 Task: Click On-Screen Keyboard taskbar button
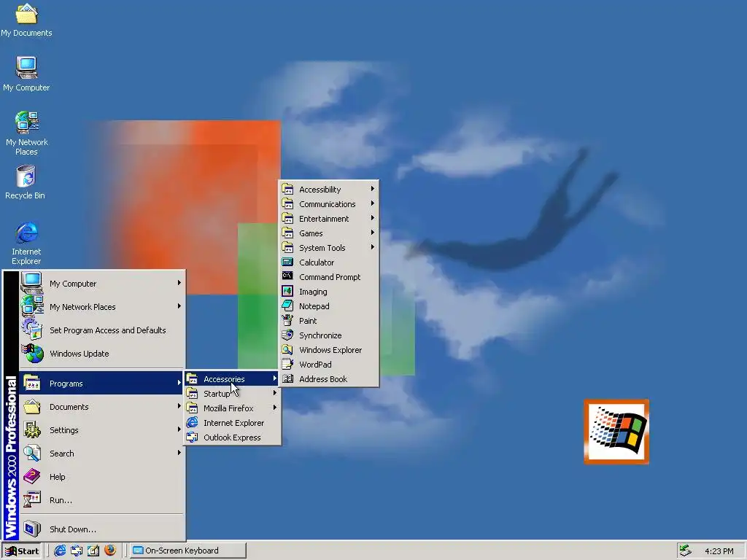tap(188, 551)
